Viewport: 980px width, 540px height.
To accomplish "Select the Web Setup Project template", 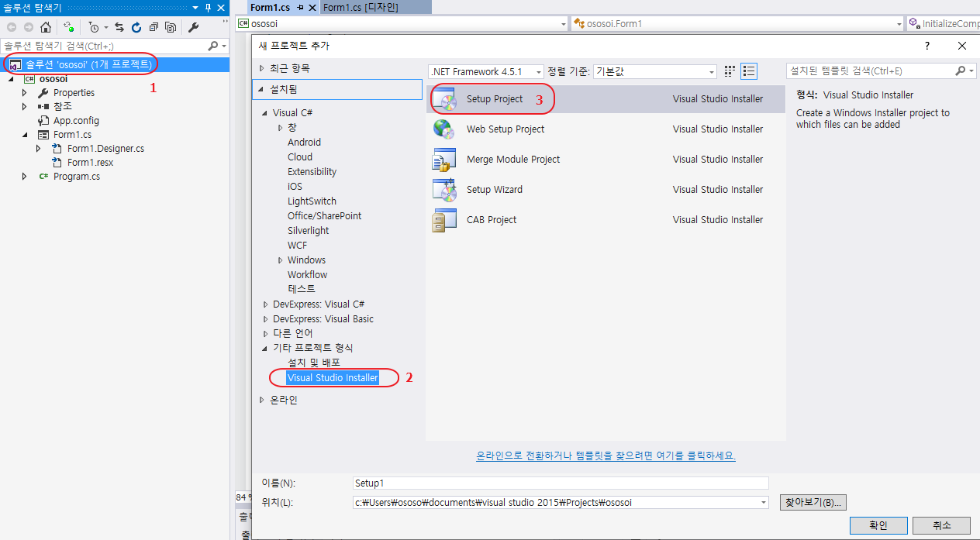I will tap(606, 129).
